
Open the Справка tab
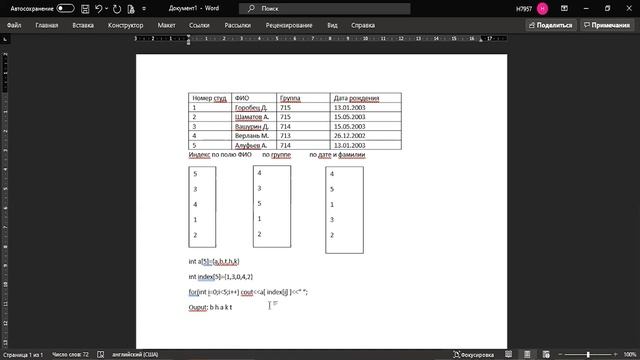[363, 25]
